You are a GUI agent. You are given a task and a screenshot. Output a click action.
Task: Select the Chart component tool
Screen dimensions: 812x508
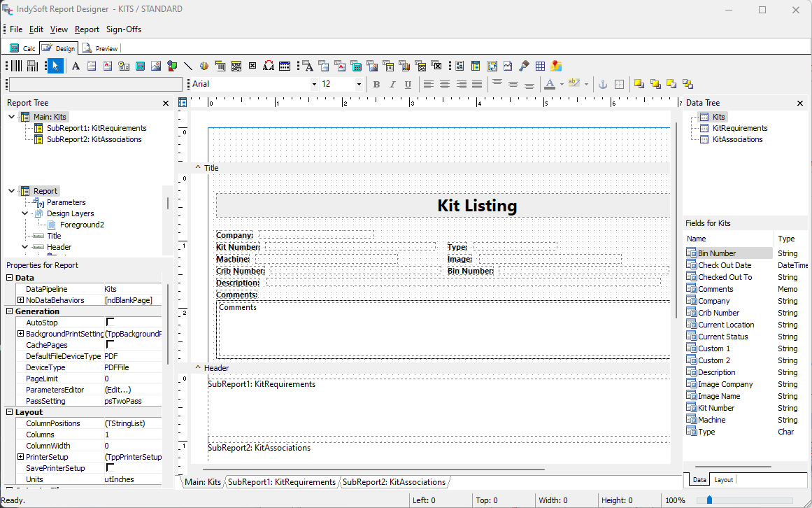pyautogui.click(x=204, y=66)
